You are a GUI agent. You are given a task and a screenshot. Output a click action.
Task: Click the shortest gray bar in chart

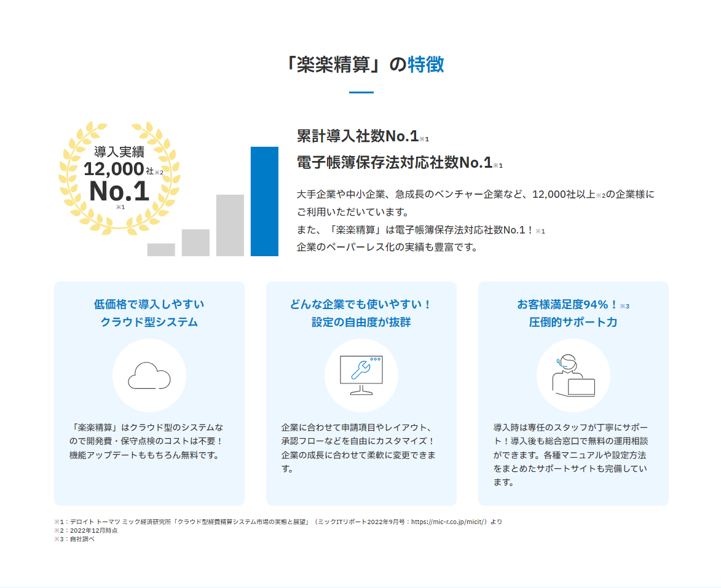click(161, 249)
